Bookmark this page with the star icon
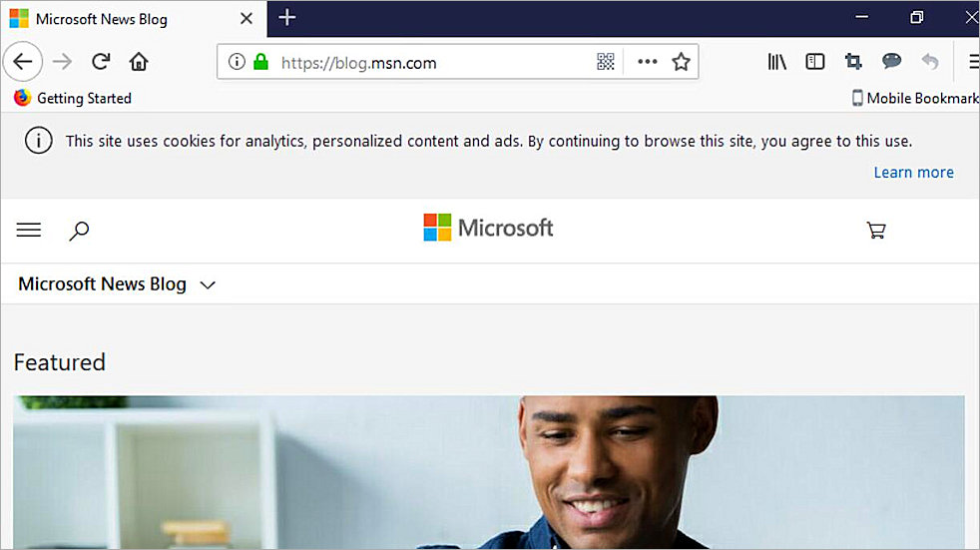Screen dimensions: 980x550 (681, 62)
